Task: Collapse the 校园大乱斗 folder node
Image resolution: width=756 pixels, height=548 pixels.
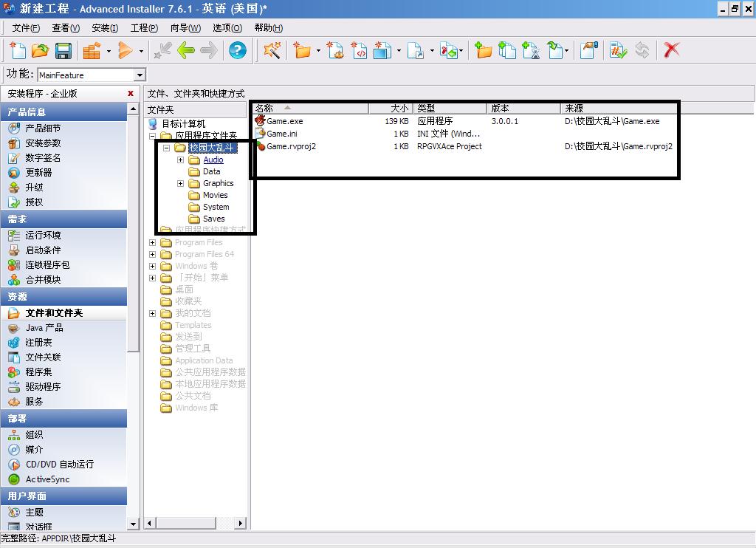Action: [x=166, y=148]
